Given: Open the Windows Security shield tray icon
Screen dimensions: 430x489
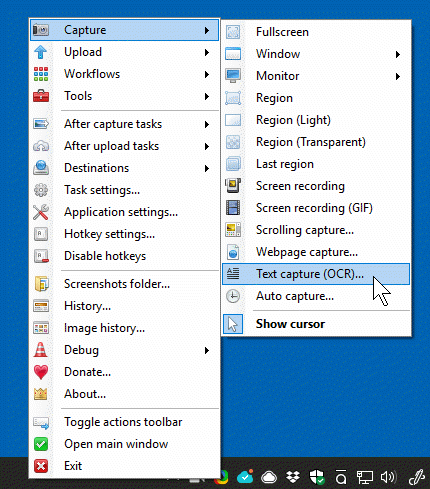Looking at the screenshot, I should (317, 477).
